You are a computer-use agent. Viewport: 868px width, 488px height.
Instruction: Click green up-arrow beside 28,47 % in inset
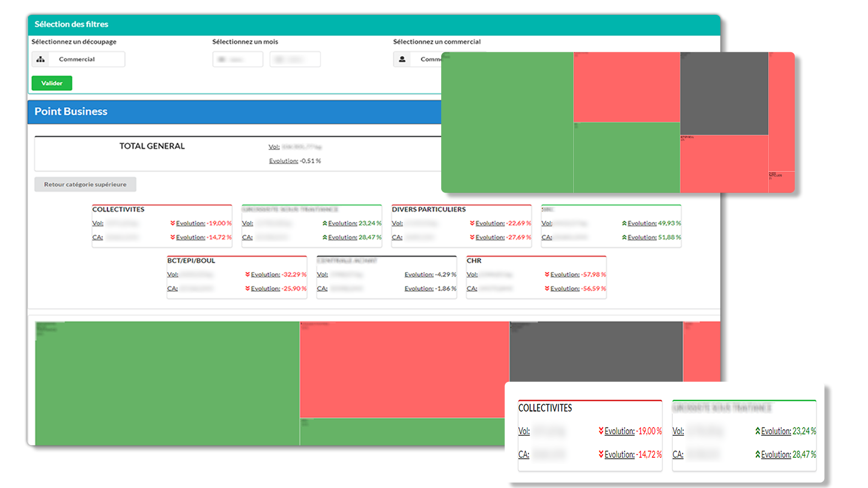(758, 454)
